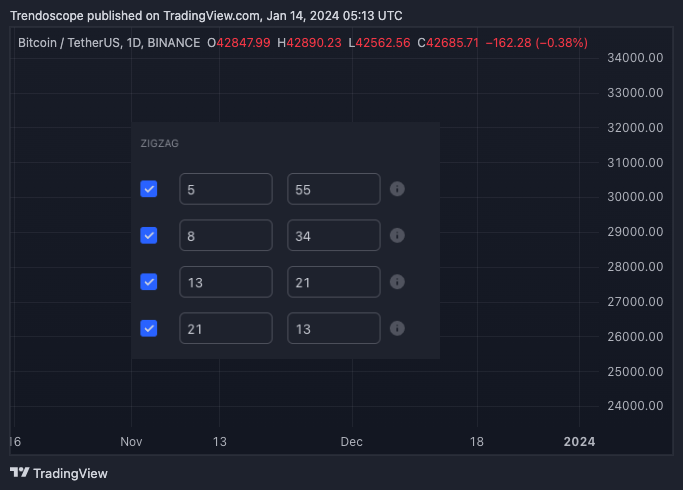Image resolution: width=683 pixels, height=490 pixels.
Task: Open the info icon beside the 55 field
Action: tap(397, 189)
